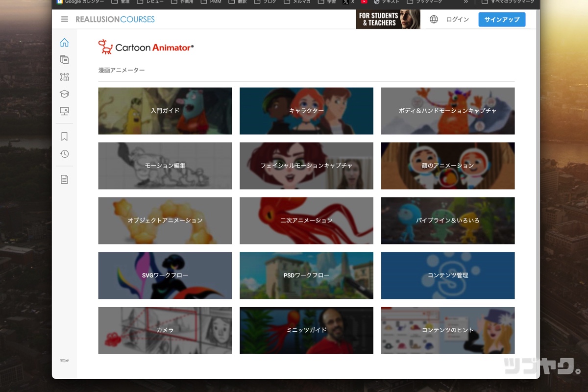
Task: Click the Home icon in the sidebar
Action: [64, 43]
